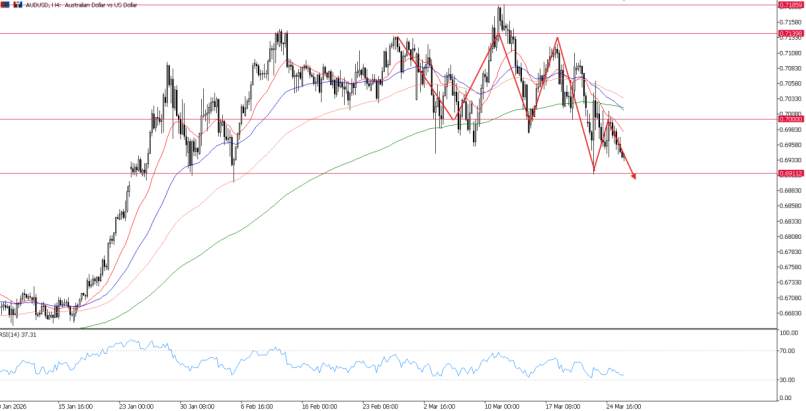Click the 6 Feb 16:00 time label
806x411 pixels.
coord(258,406)
